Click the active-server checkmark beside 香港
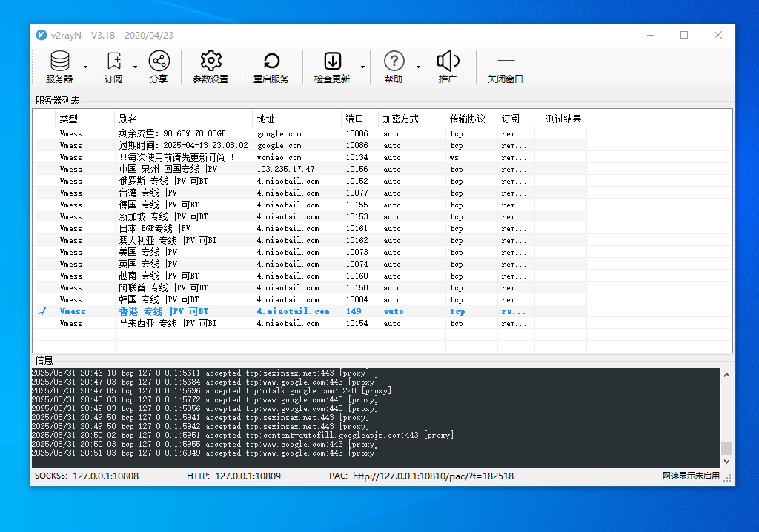Viewport: 759px width, 532px height. point(43,311)
